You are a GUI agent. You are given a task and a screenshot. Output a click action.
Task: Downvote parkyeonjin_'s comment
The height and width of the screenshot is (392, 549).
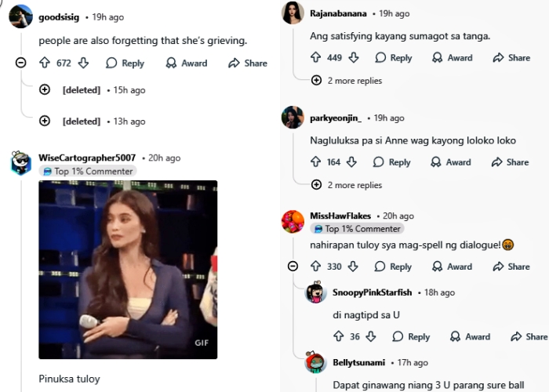351,162
